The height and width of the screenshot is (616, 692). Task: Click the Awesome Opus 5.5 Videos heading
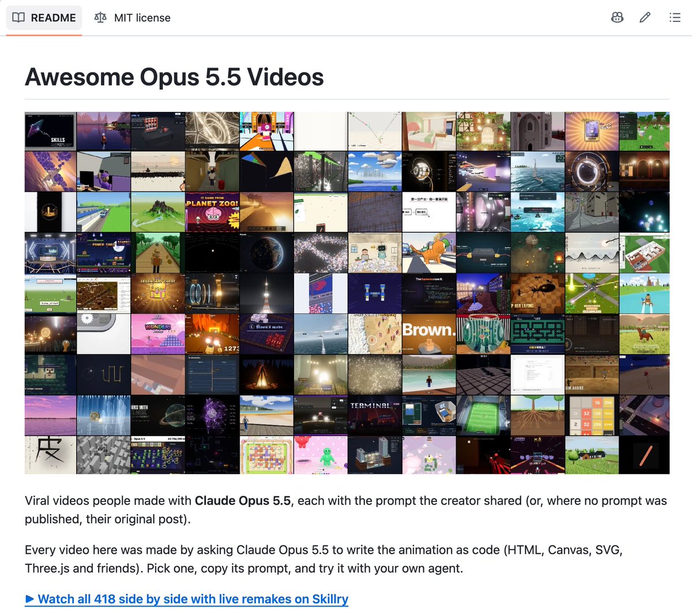point(174,77)
